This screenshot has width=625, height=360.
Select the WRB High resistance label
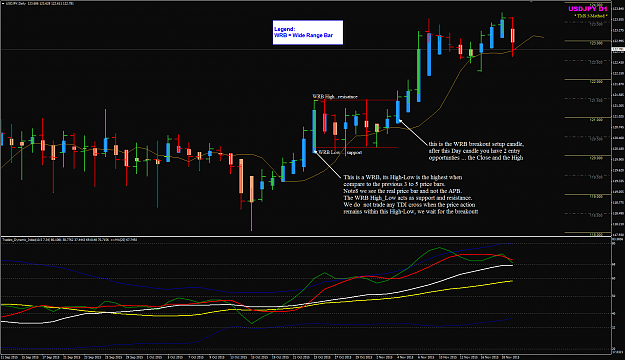pyautogui.click(x=335, y=96)
